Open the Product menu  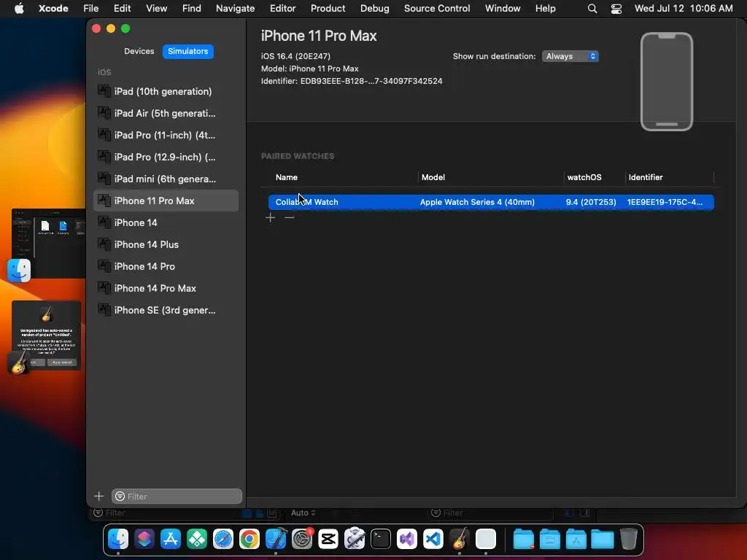pos(328,9)
